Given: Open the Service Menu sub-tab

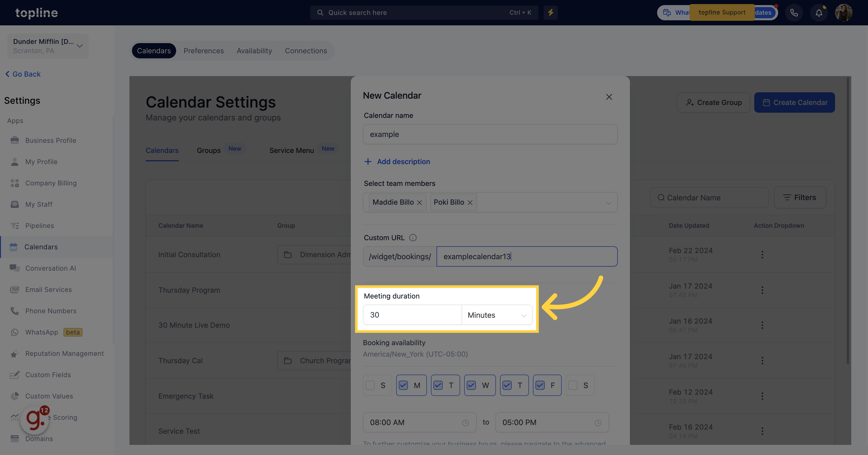Looking at the screenshot, I should click(x=292, y=151).
